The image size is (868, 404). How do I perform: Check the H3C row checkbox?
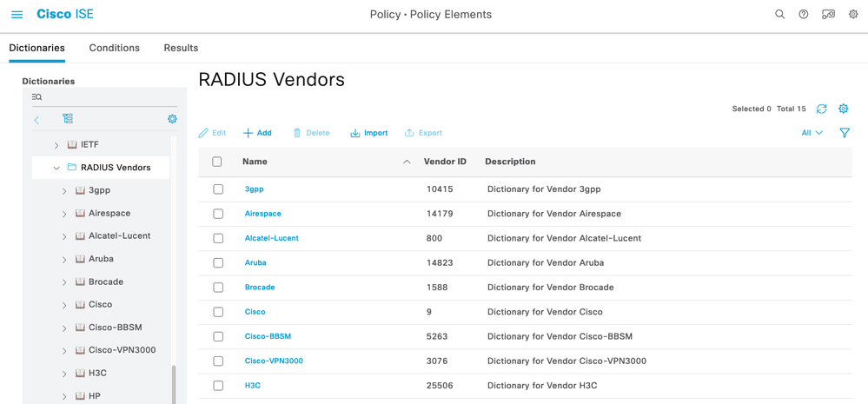click(x=218, y=385)
